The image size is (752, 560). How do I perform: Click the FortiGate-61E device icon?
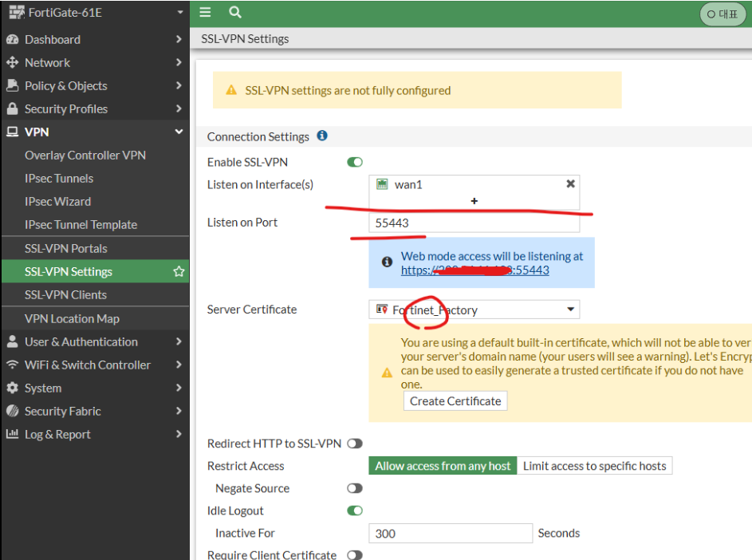tap(17, 12)
